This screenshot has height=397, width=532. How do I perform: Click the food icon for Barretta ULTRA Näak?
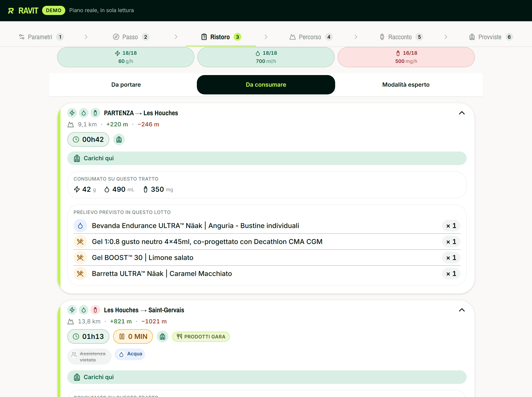80,274
